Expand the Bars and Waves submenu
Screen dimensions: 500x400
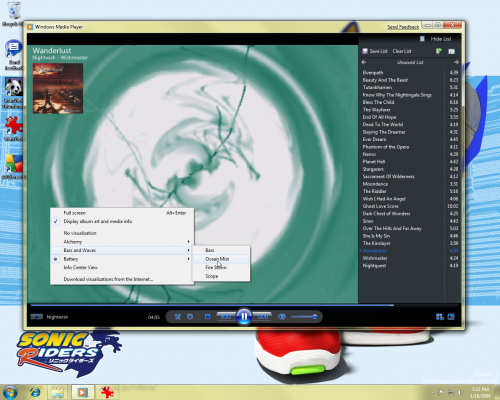tap(122, 250)
